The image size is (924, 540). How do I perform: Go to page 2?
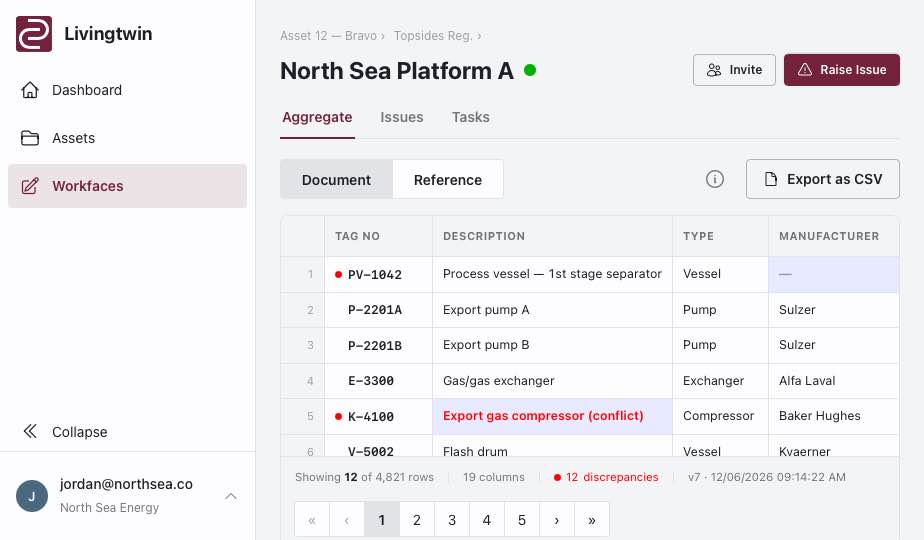pos(417,519)
